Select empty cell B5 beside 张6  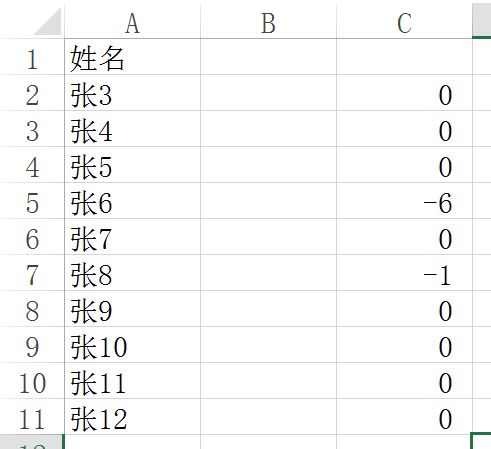click(268, 201)
